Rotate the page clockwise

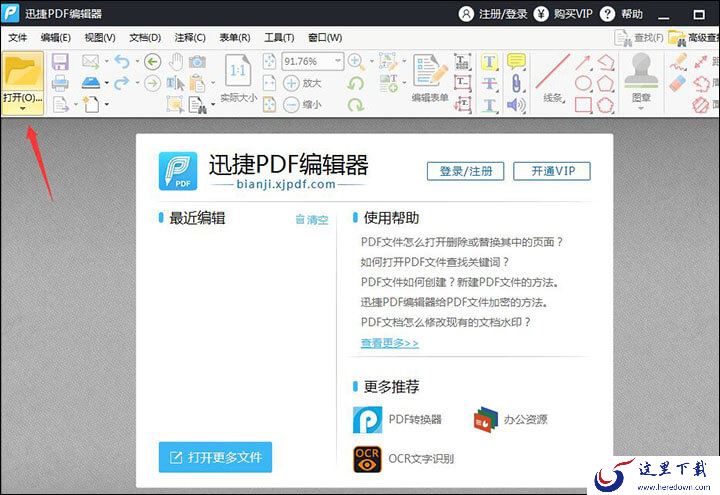(356, 105)
